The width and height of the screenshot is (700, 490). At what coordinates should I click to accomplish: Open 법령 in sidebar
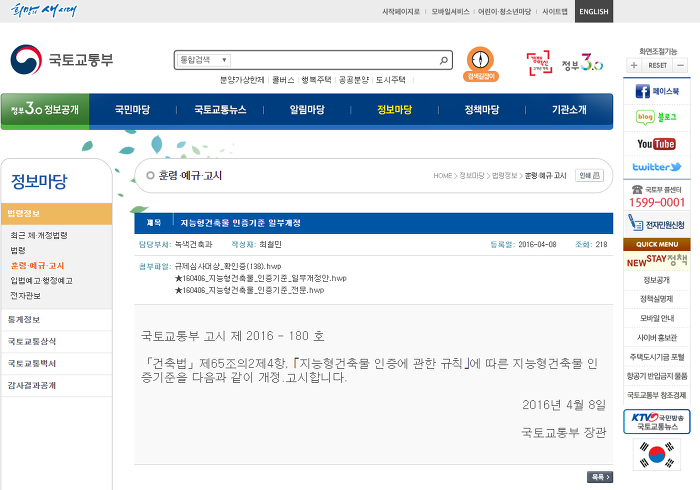18,250
